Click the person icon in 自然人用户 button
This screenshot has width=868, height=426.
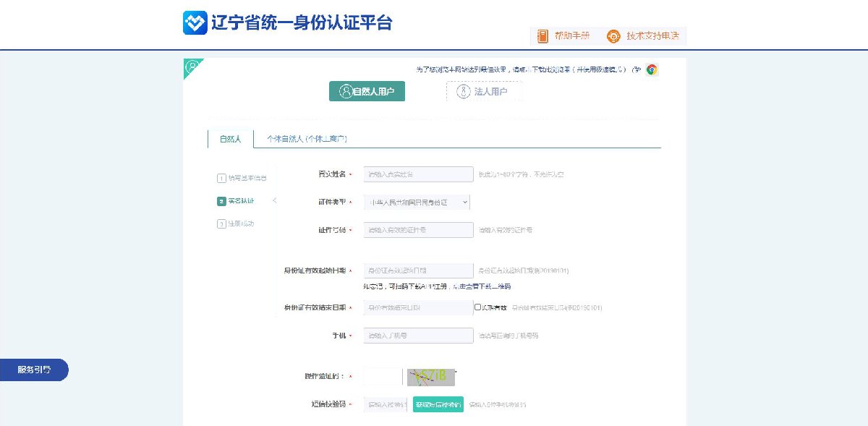346,91
